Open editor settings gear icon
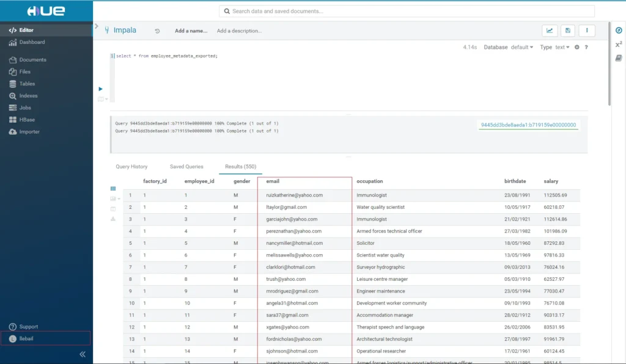The height and width of the screenshot is (364, 626). click(x=577, y=47)
